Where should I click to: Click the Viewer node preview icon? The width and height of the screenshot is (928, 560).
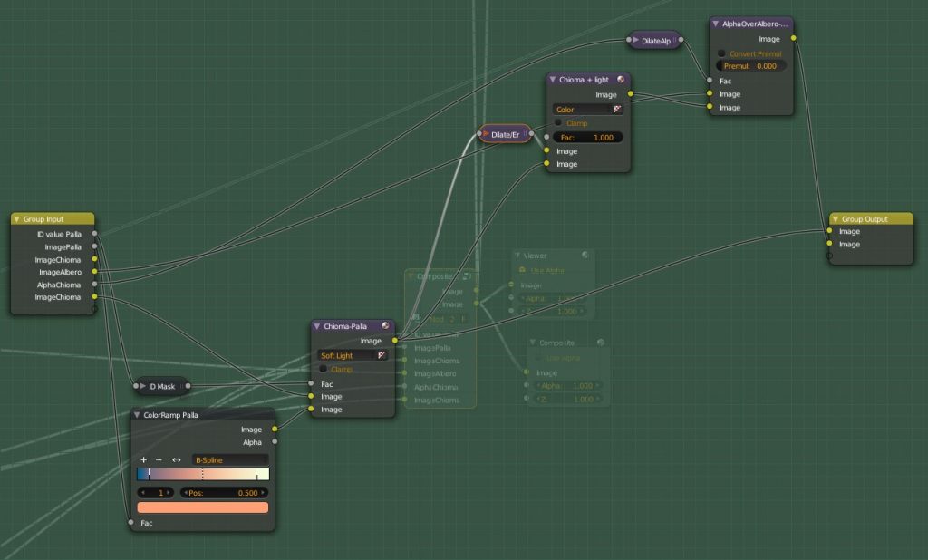click(585, 256)
